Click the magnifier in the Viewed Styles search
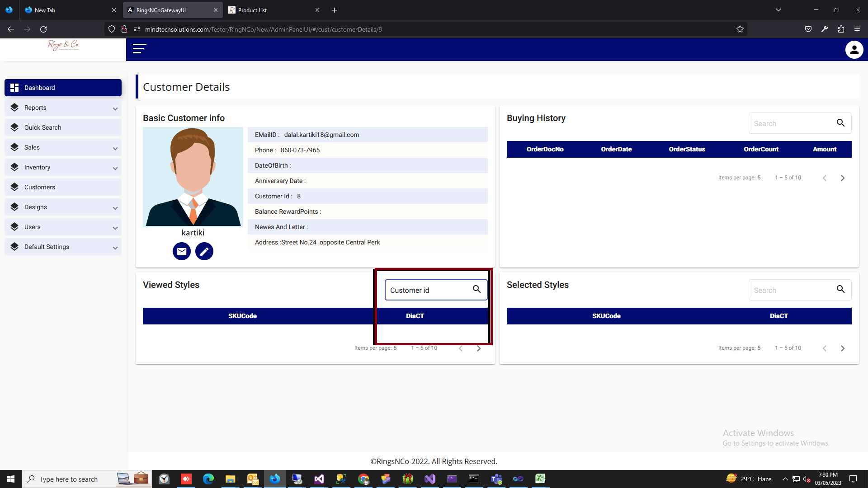The width and height of the screenshot is (868, 488). [476, 289]
